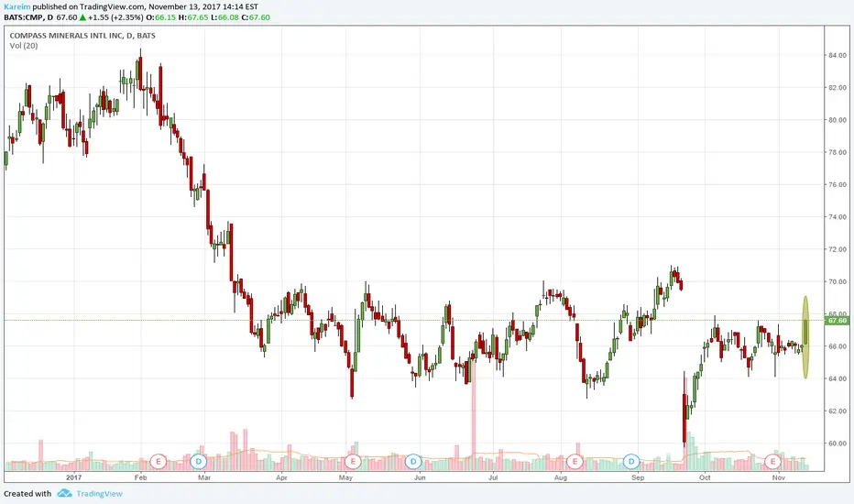Click the BATS:CMP symbol text in header
The width and height of the screenshot is (854, 504).
(x=24, y=17)
